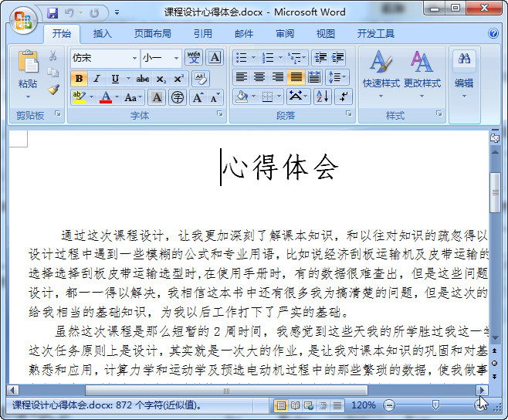Apply superscript formatting

[178, 79]
